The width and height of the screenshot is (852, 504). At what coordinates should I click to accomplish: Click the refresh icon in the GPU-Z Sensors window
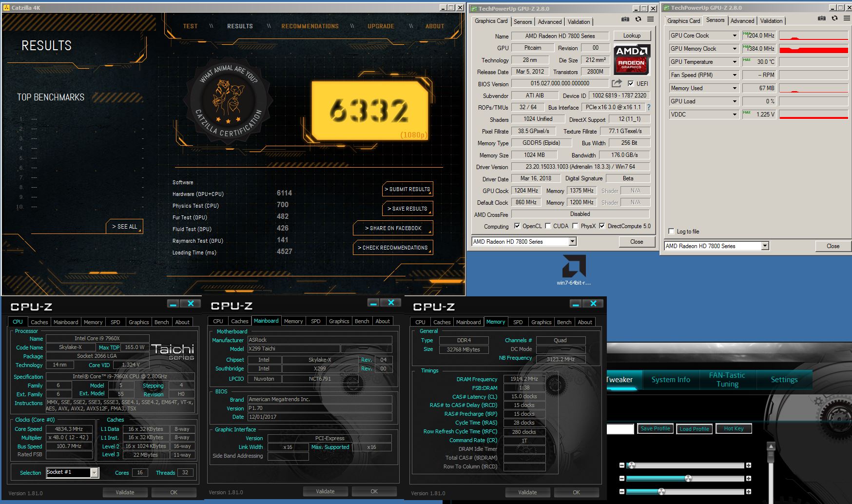(x=834, y=19)
